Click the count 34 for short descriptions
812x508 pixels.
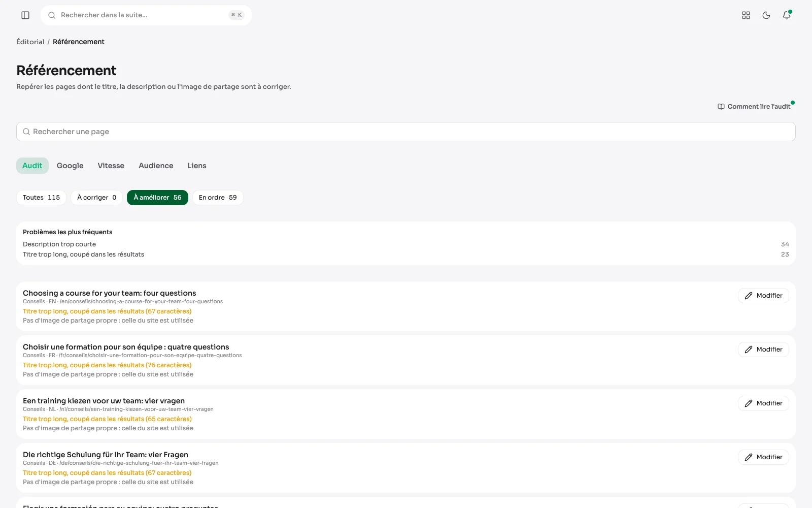pos(785,244)
